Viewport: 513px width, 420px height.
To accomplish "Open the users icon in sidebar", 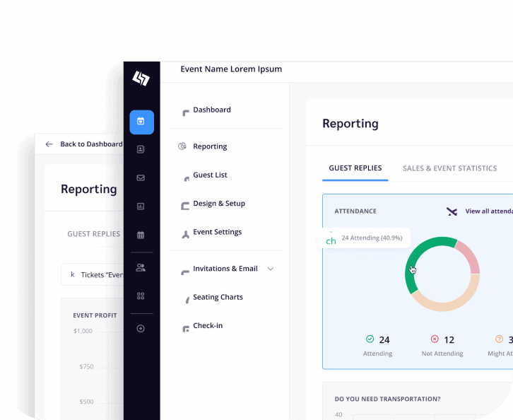I will coord(141,267).
